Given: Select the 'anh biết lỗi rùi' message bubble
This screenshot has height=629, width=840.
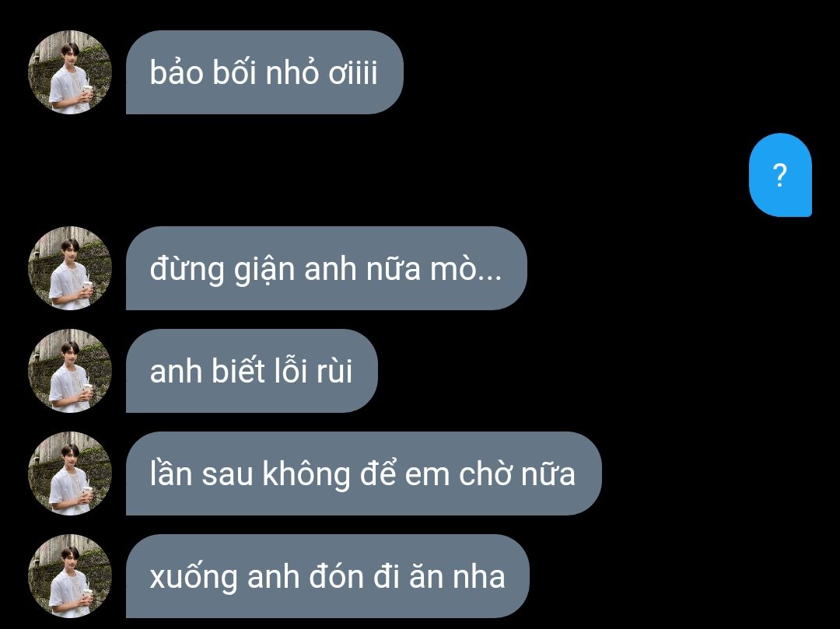Looking at the screenshot, I should click(x=252, y=371).
